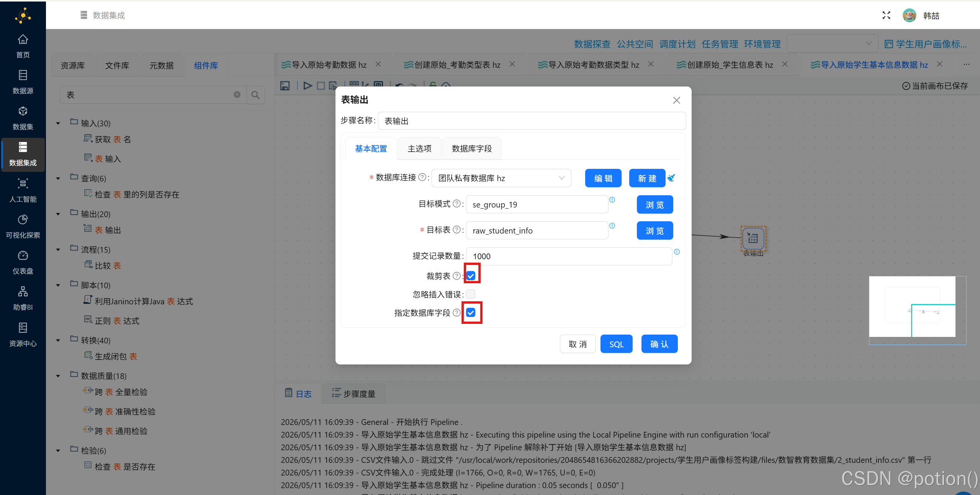980x495 pixels.
Task: Click the save icon in canvas toolbar
Action: (285, 86)
